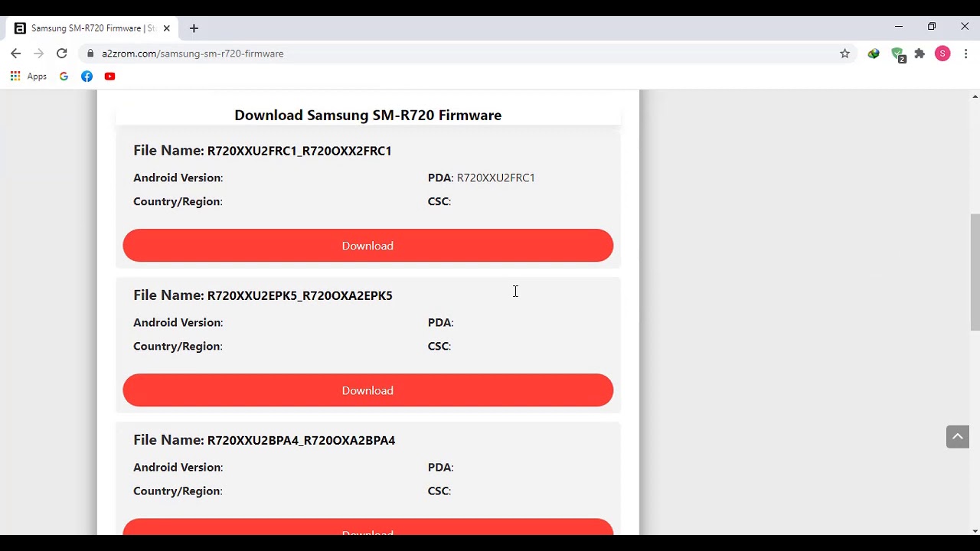The width and height of the screenshot is (980, 551).
Task: Open the Google bookmark icon
Action: click(64, 77)
